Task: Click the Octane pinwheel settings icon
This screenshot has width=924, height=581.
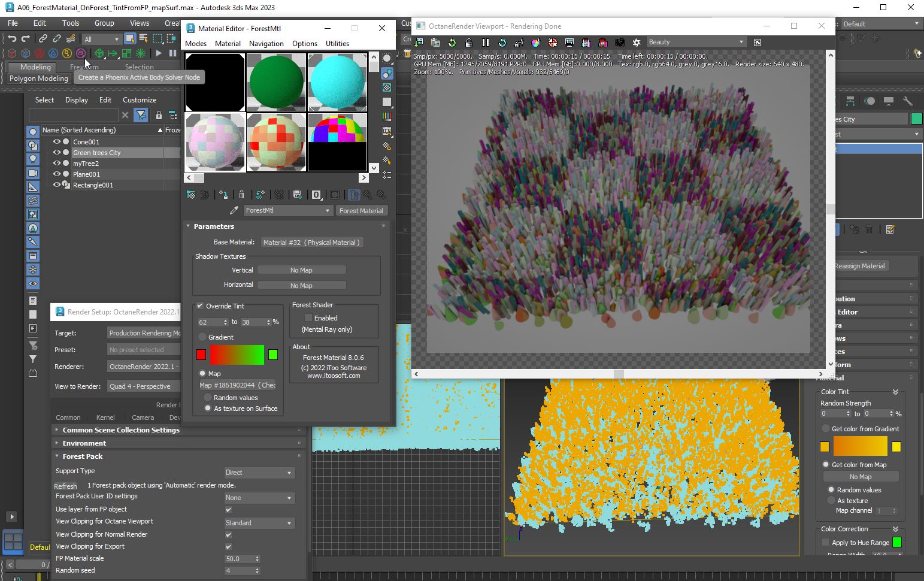Action: coord(637,43)
